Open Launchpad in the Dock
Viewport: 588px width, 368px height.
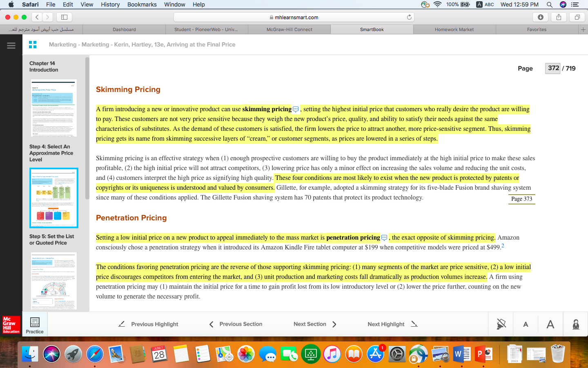click(x=73, y=354)
